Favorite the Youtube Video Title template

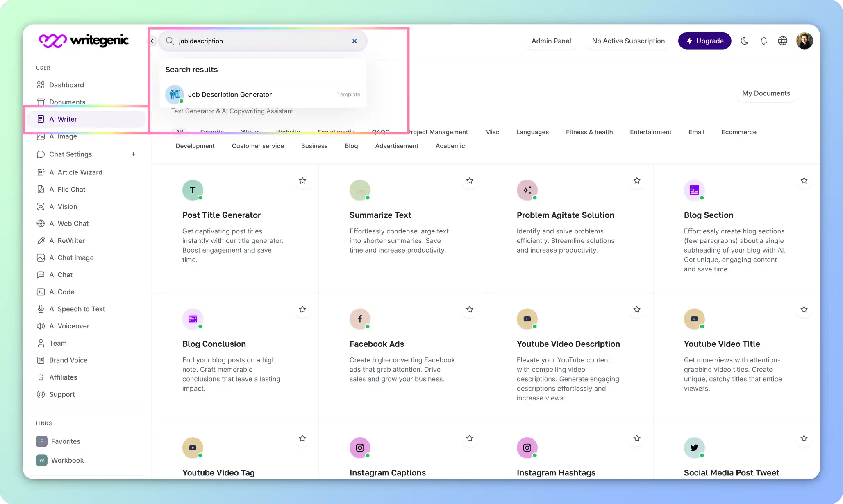pos(804,310)
